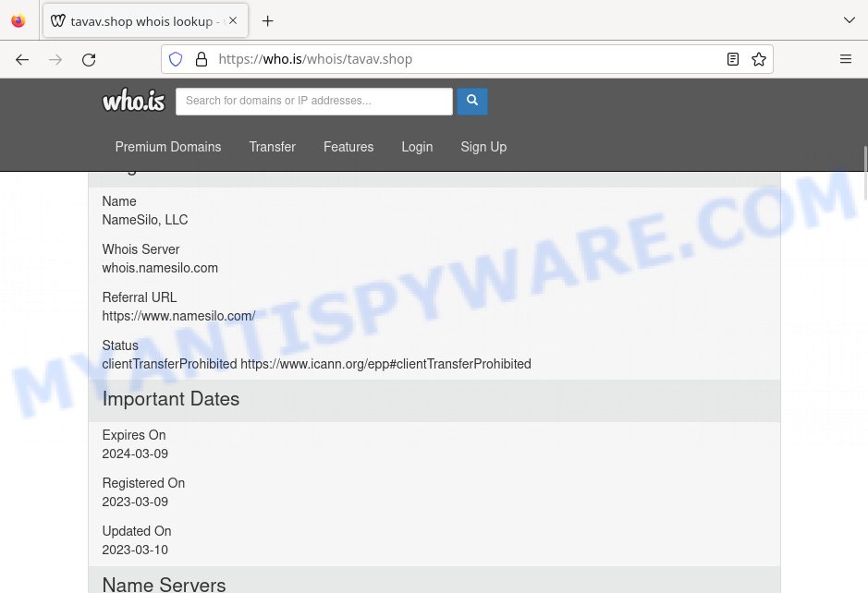Select the expiry date 2024-03-09

135,454
